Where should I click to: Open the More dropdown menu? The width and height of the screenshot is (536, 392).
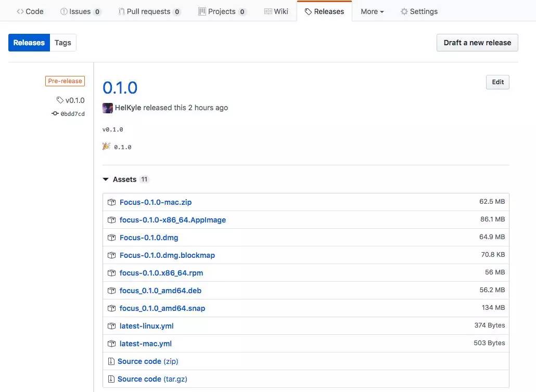point(372,11)
